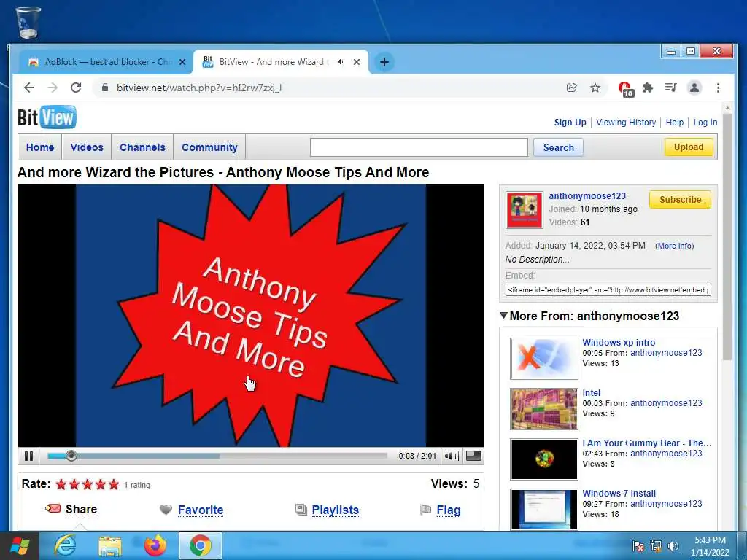Open the Intel video thumbnail
747x560 pixels.
pos(544,408)
